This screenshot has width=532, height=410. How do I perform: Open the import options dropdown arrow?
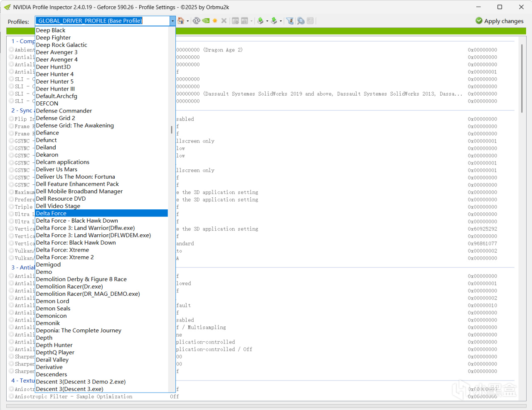point(281,21)
